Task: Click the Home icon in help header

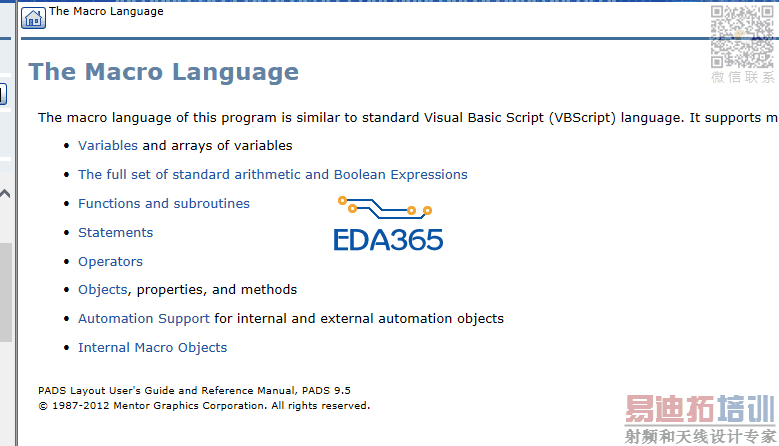Action: click(33, 18)
